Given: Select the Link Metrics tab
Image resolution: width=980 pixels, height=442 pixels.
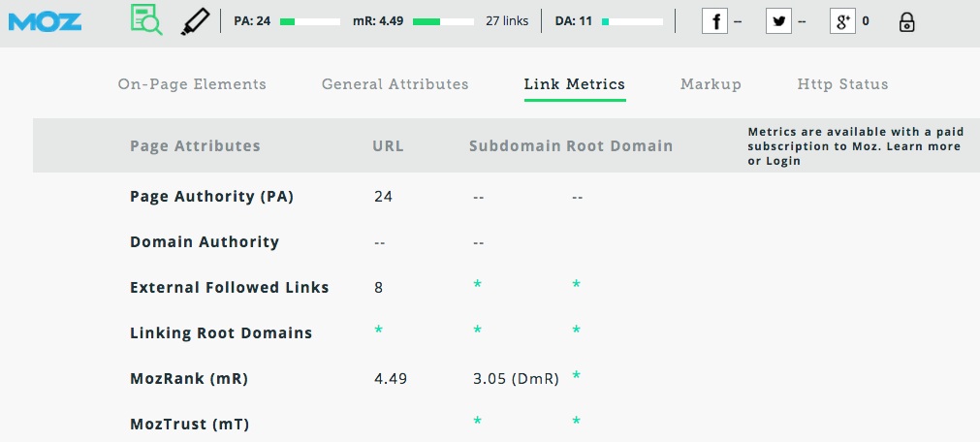Looking at the screenshot, I should 575,84.
